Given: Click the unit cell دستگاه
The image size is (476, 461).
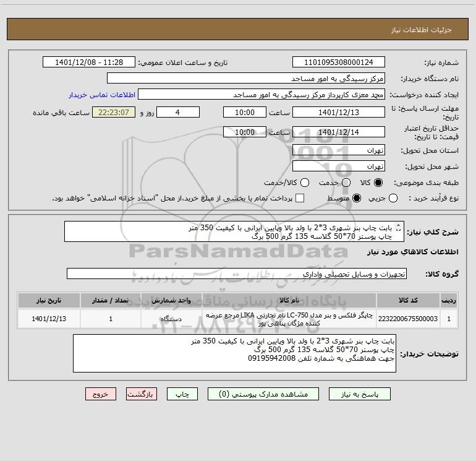Looking at the screenshot, I should click(171, 319).
